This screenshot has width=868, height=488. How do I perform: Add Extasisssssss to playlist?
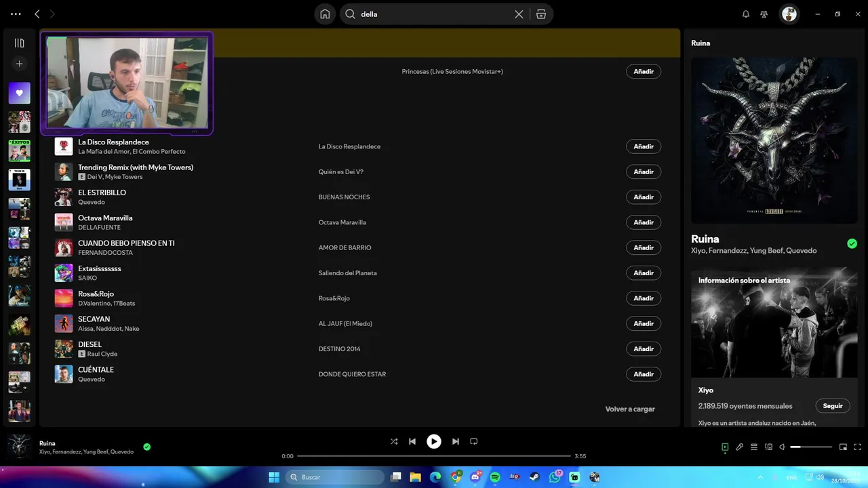[644, 273]
